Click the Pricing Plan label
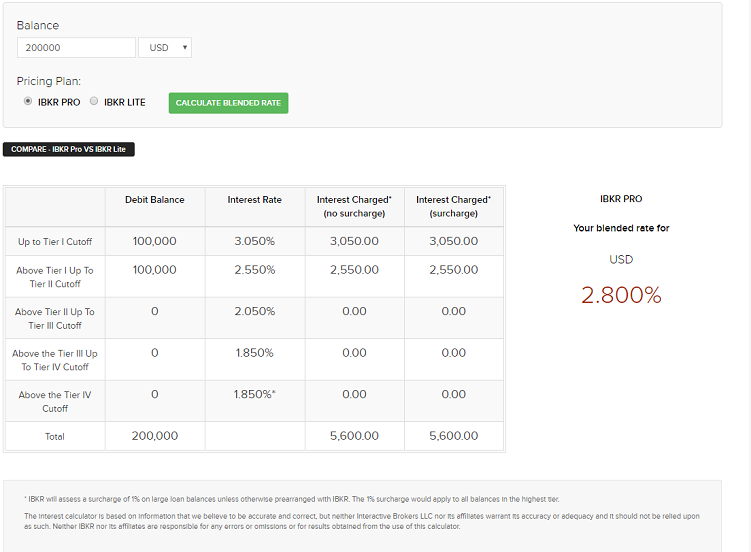The image size is (751, 552). coord(49,81)
